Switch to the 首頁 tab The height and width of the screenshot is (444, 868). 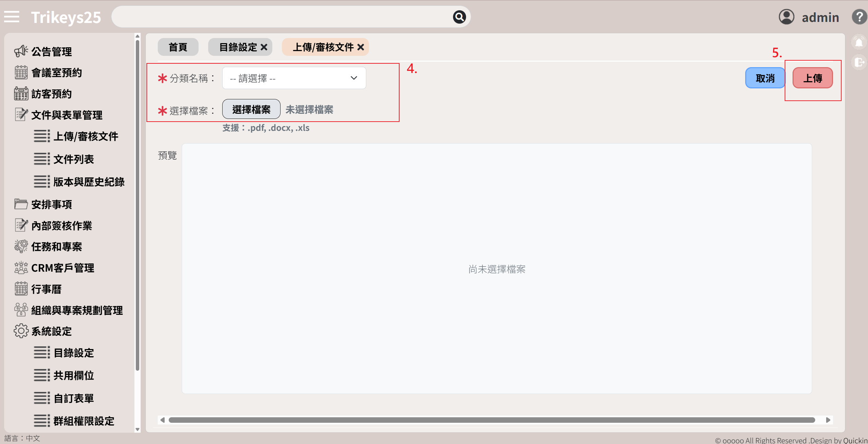[178, 47]
